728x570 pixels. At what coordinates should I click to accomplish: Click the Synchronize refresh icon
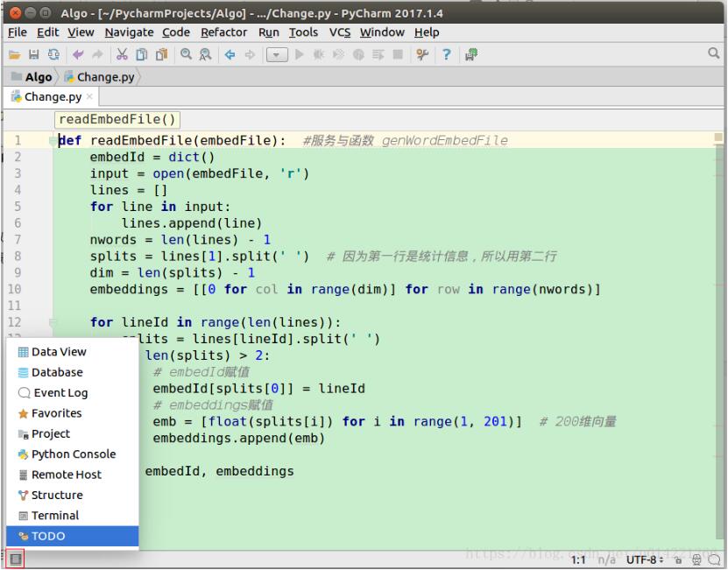pos(52,54)
